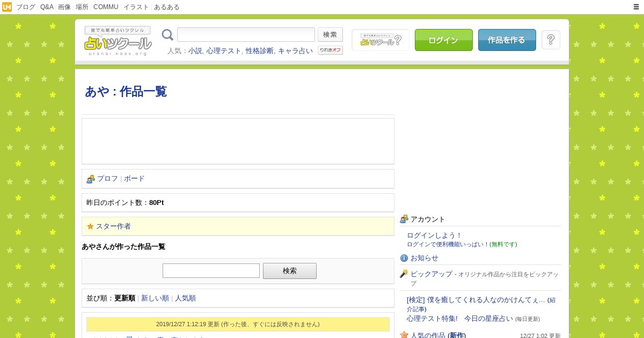644x338 pixels.
Task: Open the プロフ link
Action: [107, 179]
